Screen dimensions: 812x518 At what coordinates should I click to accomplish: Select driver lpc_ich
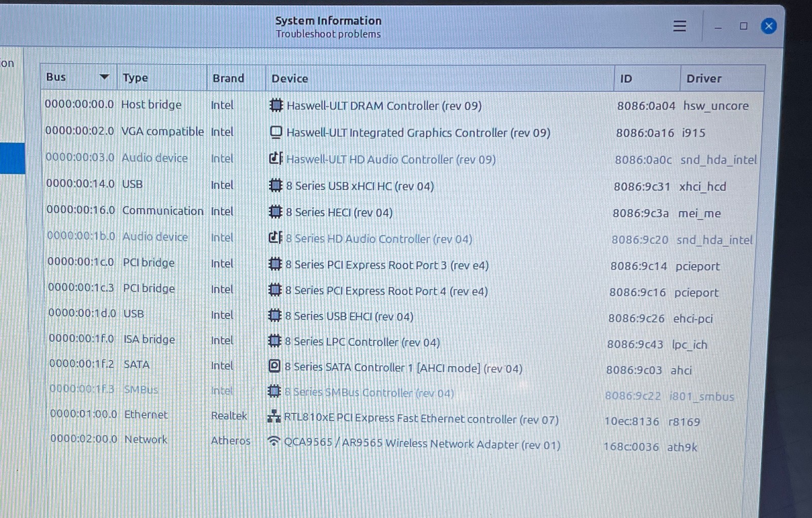(x=689, y=345)
